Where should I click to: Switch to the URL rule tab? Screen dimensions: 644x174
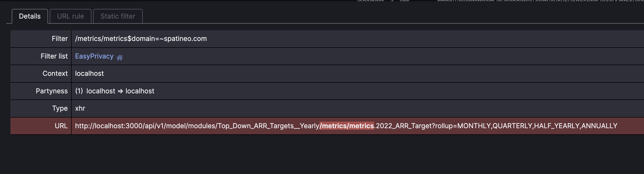(x=70, y=16)
